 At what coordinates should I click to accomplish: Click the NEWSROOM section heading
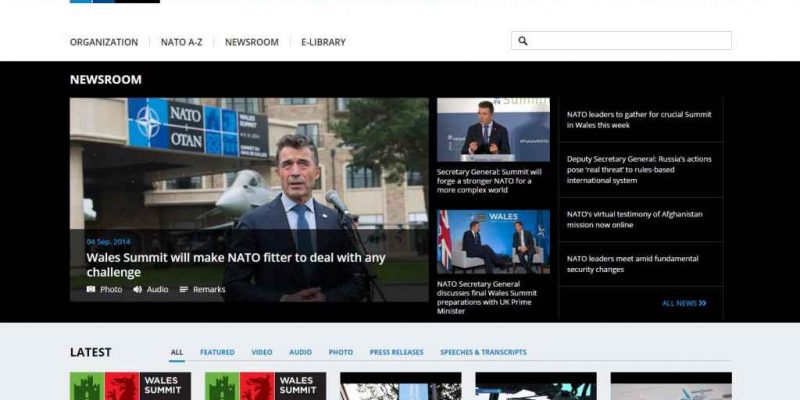[x=106, y=80]
